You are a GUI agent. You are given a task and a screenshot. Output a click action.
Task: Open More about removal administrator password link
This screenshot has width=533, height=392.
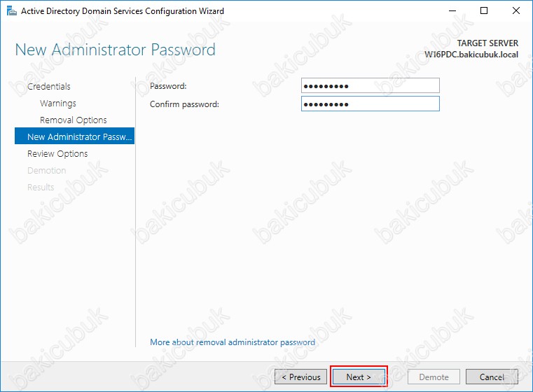tap(233, 342)
